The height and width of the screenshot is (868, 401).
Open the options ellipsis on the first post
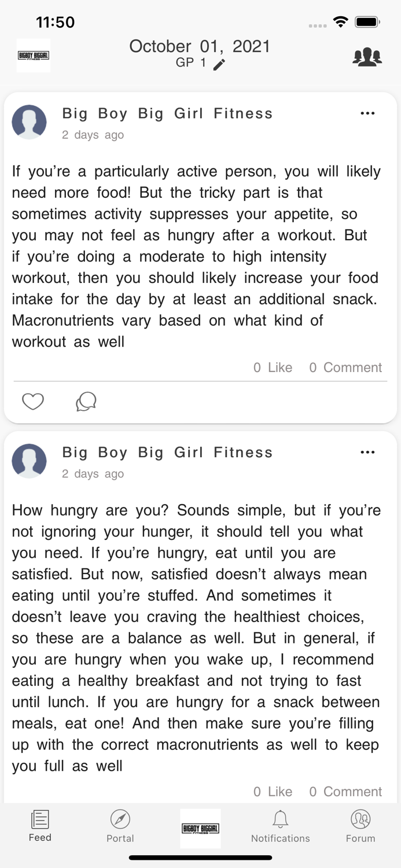(368, 113)
